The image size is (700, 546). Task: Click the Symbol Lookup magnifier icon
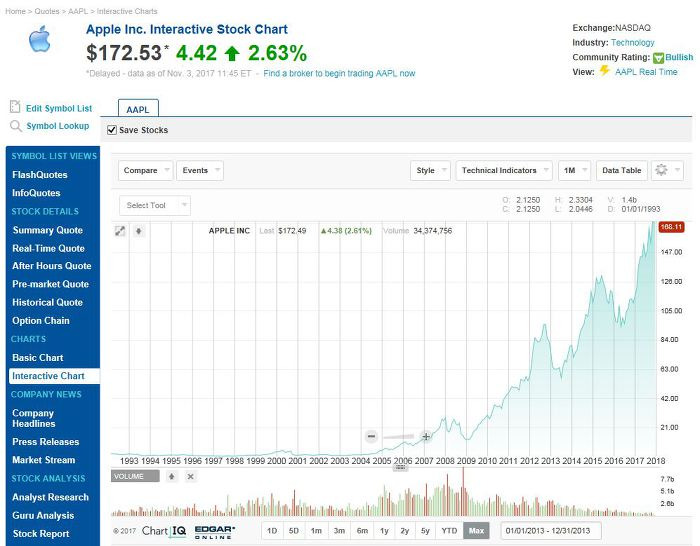click(16, 126)
